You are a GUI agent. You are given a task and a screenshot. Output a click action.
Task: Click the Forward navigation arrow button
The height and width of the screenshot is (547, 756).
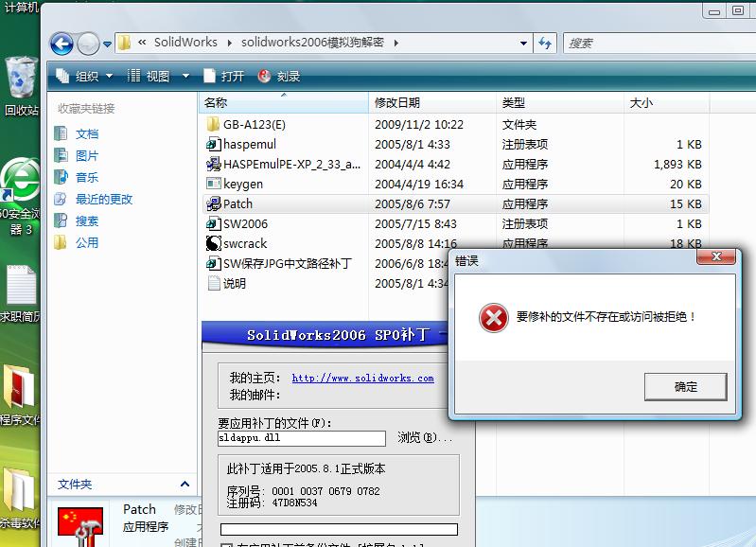click(x=88, y=44)
